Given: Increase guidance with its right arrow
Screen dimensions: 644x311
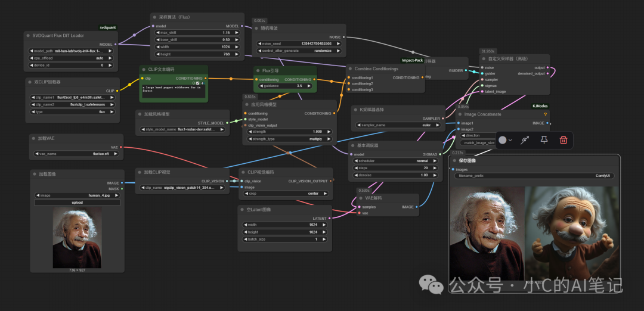Looking at the screenshot, I should click(x=308, y=86).
